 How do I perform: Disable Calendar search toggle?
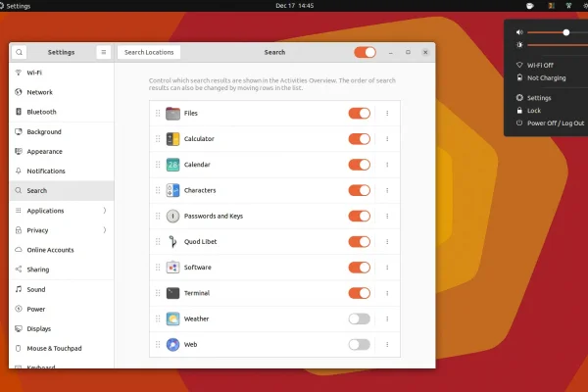360,165
